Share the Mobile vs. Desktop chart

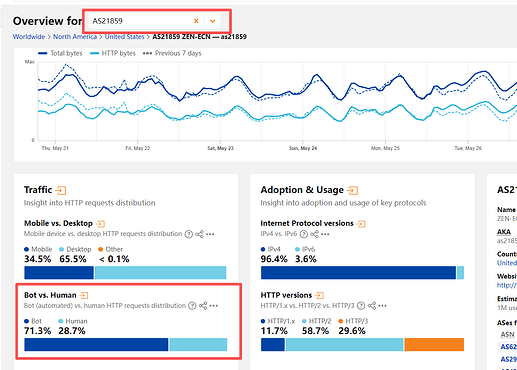click(199, 234)
